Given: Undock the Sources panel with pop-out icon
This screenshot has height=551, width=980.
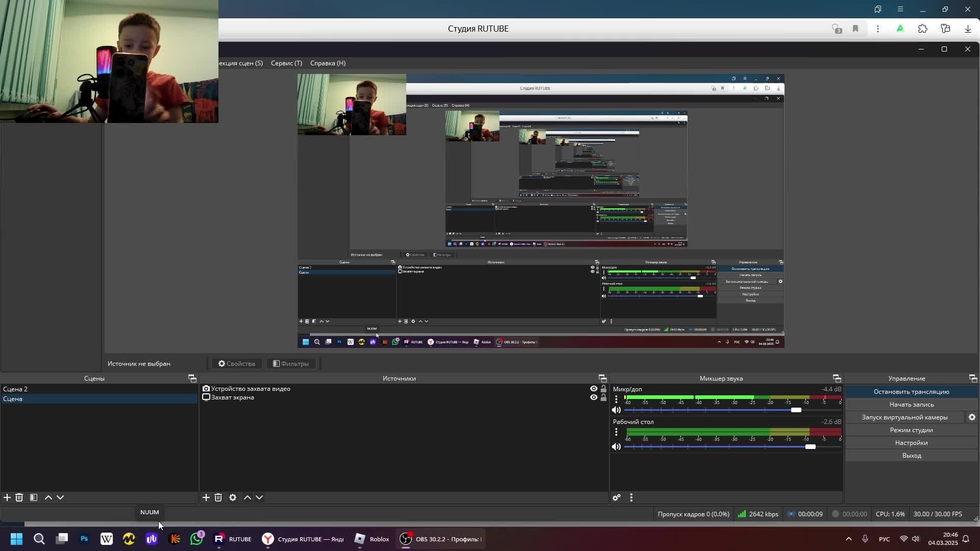Looking at the screenshot, I should (602, 379).
